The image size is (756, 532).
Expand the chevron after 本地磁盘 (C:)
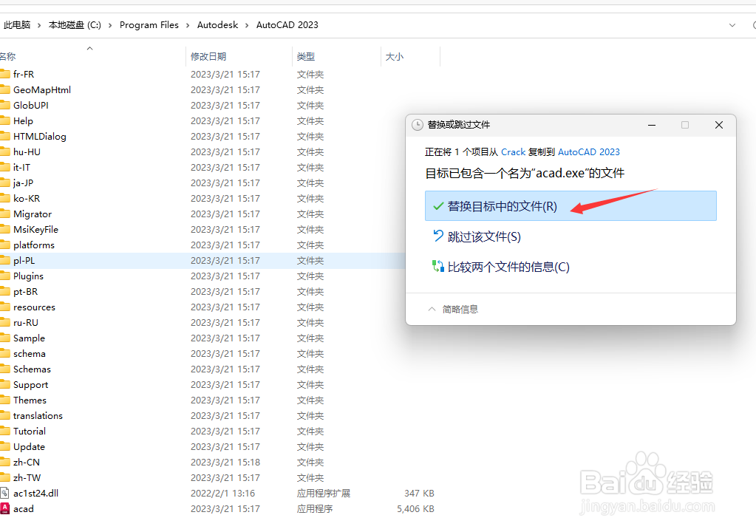(110, 25)
